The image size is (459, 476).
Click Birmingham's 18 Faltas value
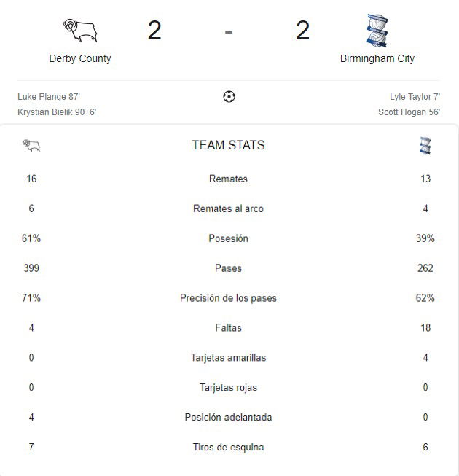(x=425, y=328)
